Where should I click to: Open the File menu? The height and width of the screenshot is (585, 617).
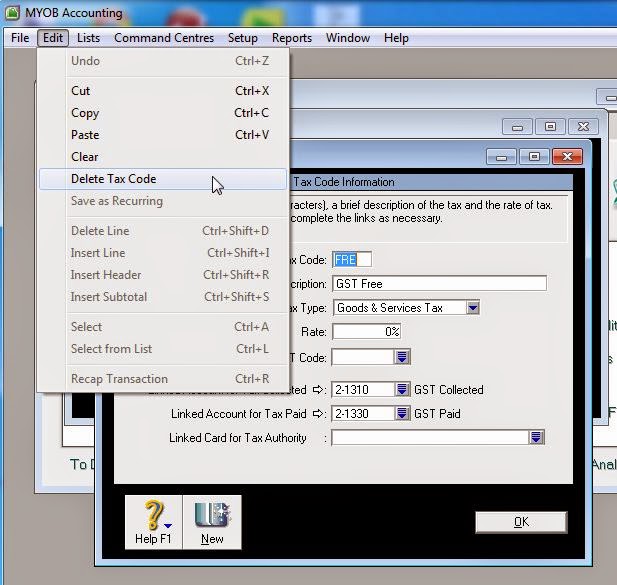[x=20, y=38]
